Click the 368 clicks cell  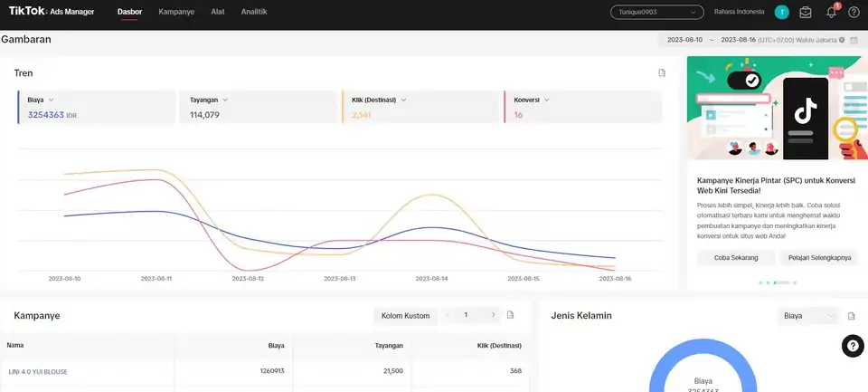click(x=515, y=370)
